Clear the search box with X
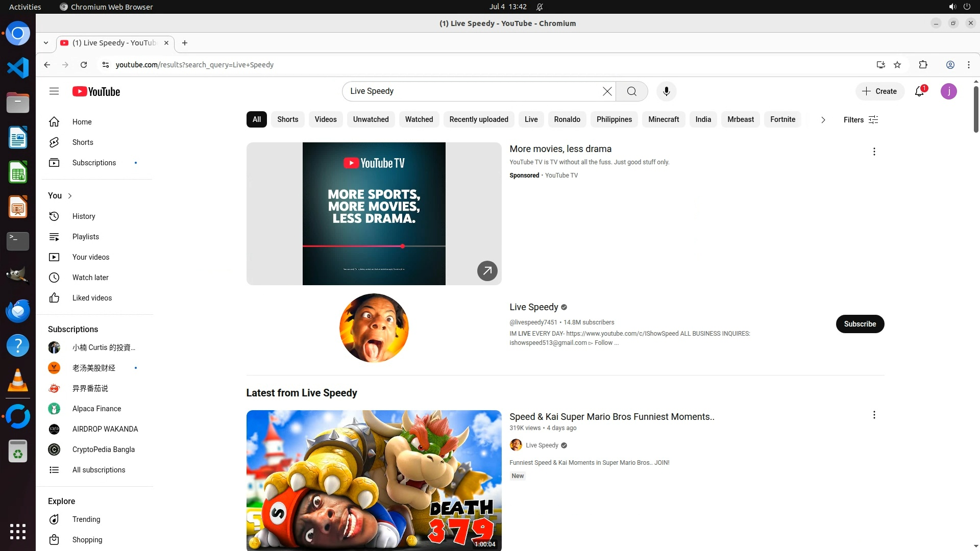Image resolution: width=980 pixels, height=551 pixels. click(x=607, y=91)
